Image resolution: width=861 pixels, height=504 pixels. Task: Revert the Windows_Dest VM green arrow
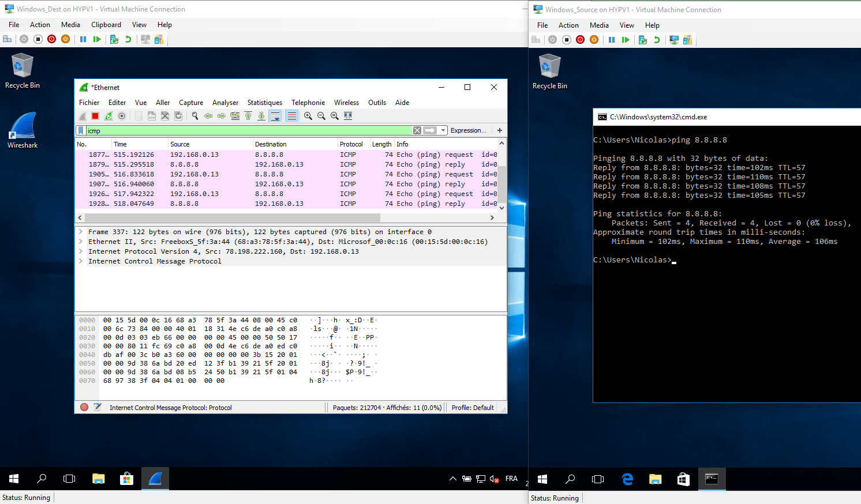(128, 39)
